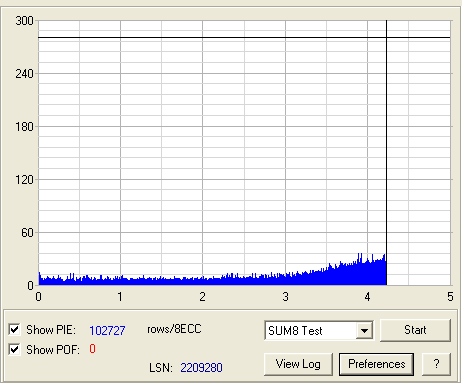Click the Show POF label text
Image resolution: width=462 pixels, height=384 pixels.
(x=53, y=350)
